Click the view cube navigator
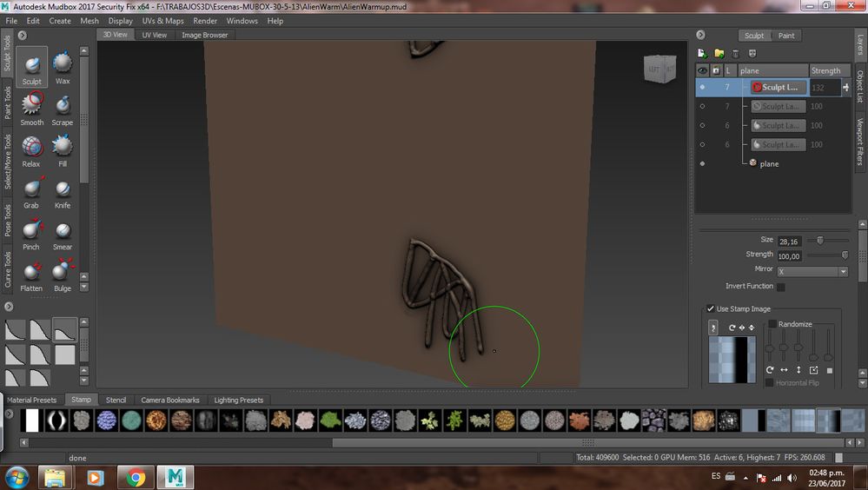The height and width of the screenshot is (490, 868). (659, 69)
